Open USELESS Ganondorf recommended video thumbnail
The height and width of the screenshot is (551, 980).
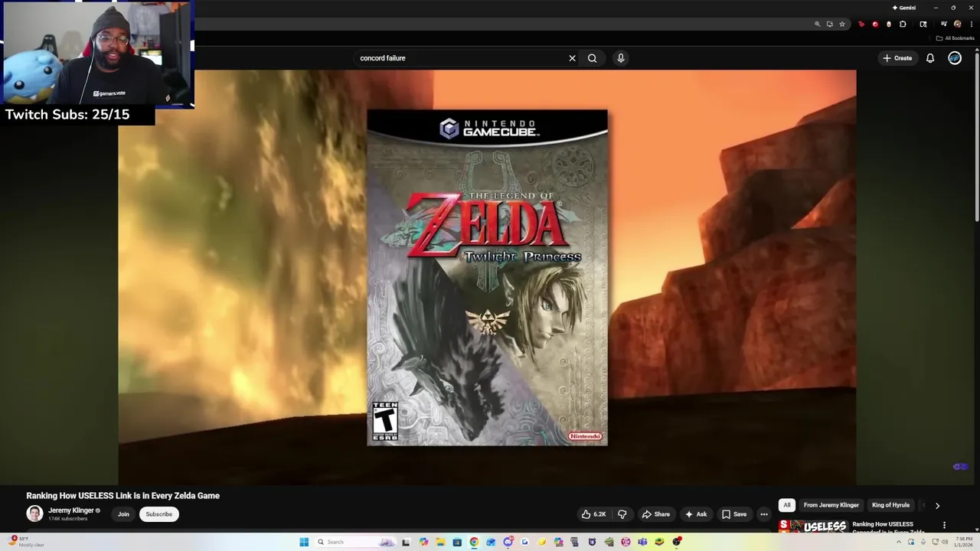812,527
